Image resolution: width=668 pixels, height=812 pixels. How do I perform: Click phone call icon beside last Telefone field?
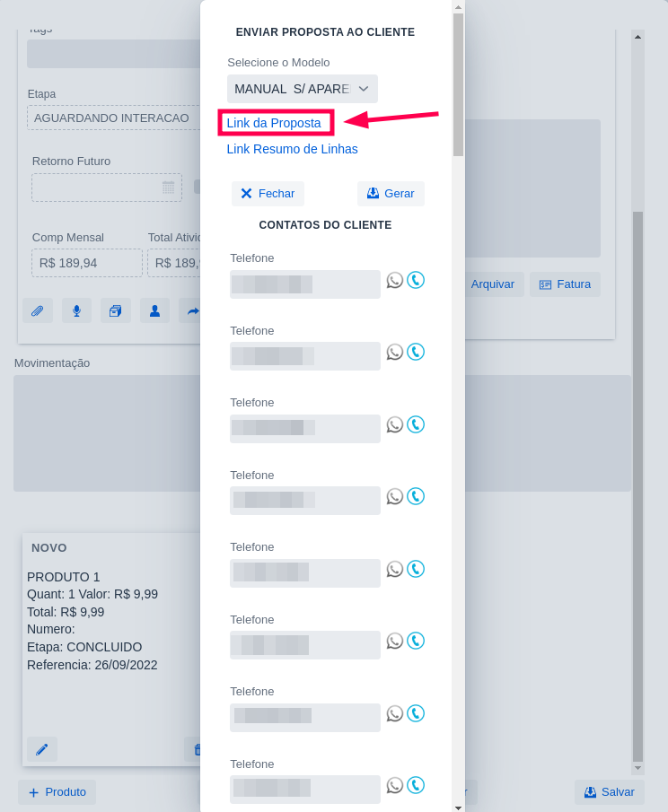click(416, 785)
